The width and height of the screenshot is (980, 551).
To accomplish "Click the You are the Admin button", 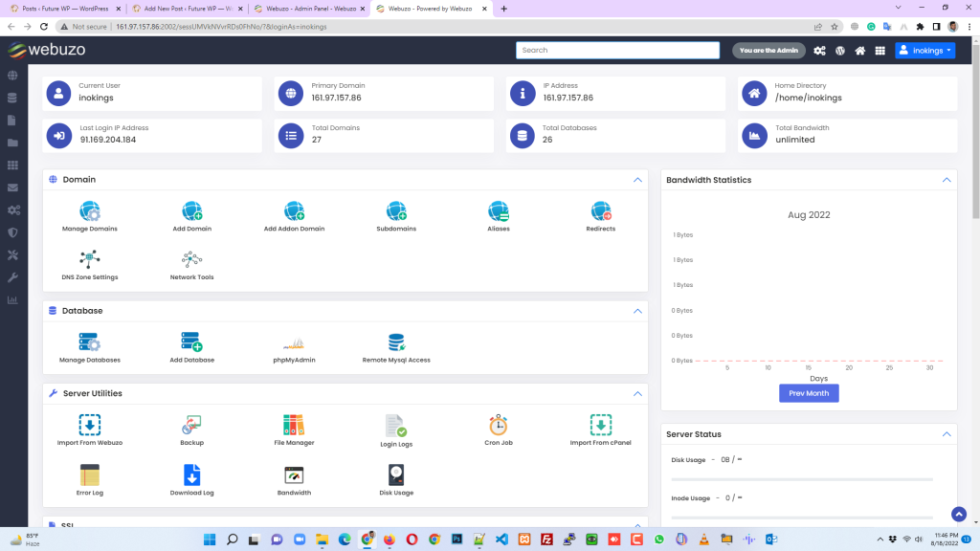I will pos(768,51).
